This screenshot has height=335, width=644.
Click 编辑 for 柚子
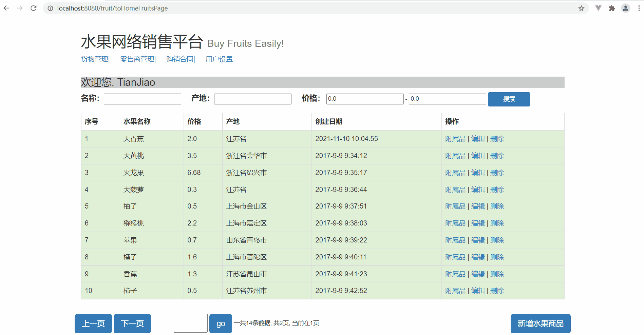478,206
